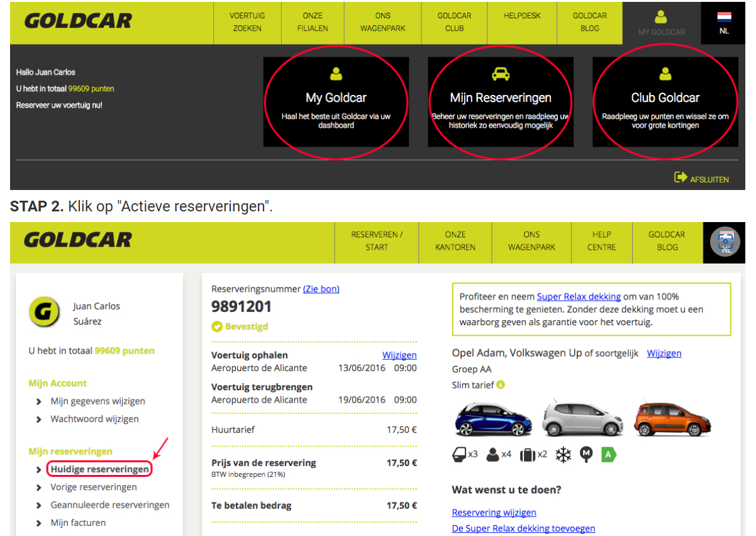Open the Super Relax dekking link

(579, 297)
